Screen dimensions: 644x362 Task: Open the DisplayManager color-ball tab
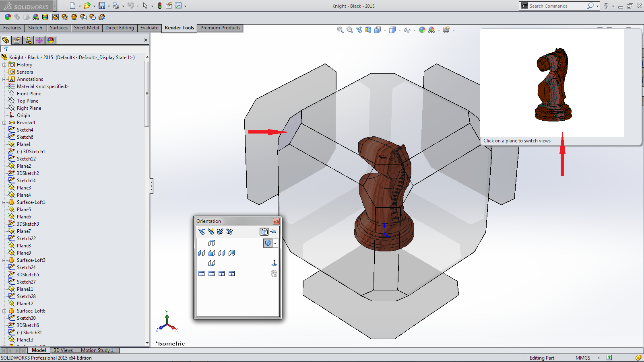[51, 40]
